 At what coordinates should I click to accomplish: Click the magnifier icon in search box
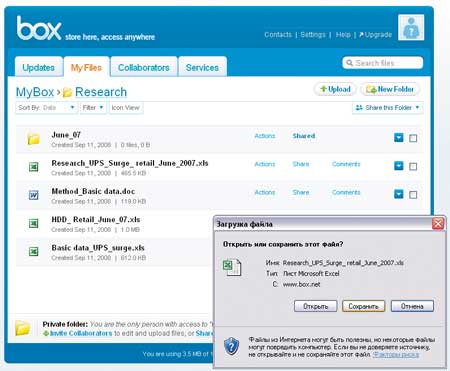tap(349, 63)
